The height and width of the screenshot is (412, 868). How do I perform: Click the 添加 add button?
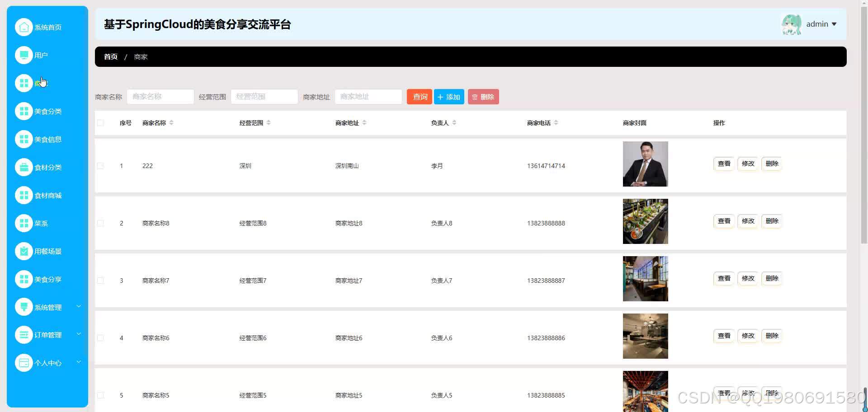(x=448, y=96)
